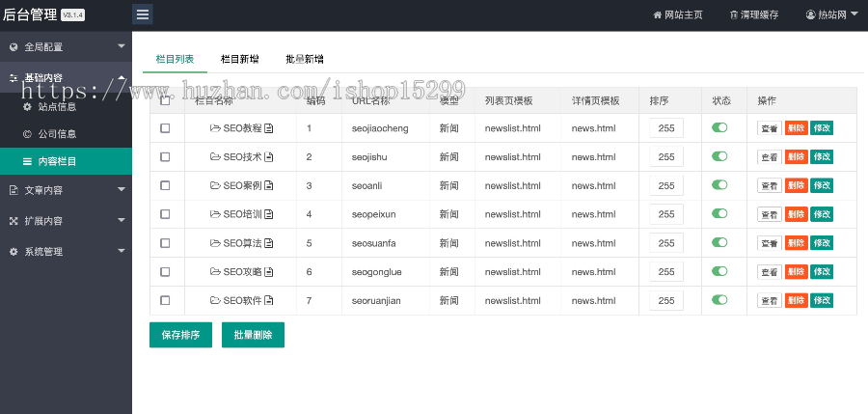868x414 pixels.
Task: Expand the 文章内容 sidebar arrow
Action: [122, 189]
